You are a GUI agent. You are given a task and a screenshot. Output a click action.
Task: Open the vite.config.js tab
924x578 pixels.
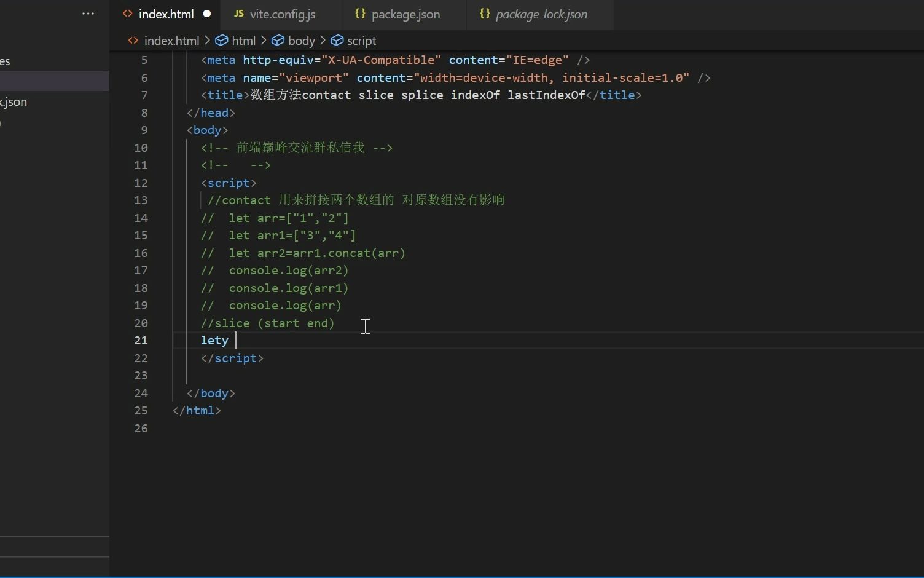[x=282, y=14]
